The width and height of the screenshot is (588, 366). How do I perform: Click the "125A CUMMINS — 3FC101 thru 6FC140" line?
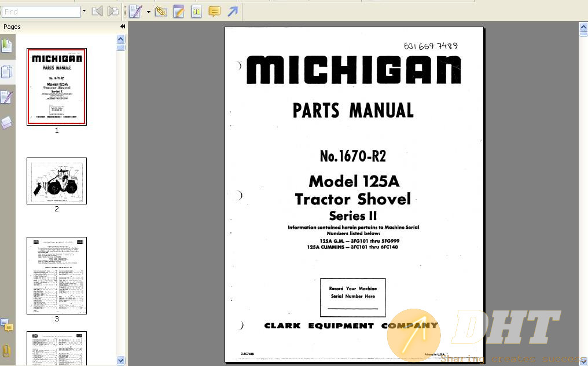click(x=352, y=247)
